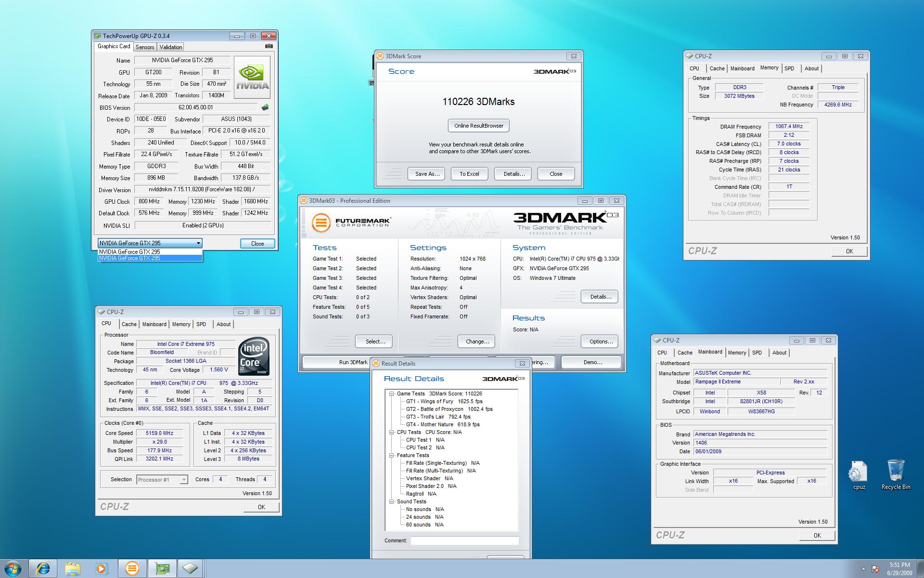Viewport: 924px width, 578px height.
Task: Click the CPU-Z CPU-tab window title icon
Action: (102, 312)
